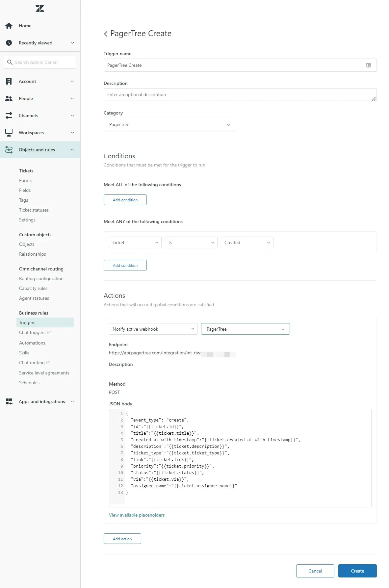Open View available placeholders link
The width and height of the screenshot is (389, 588).
click(137, 515)
